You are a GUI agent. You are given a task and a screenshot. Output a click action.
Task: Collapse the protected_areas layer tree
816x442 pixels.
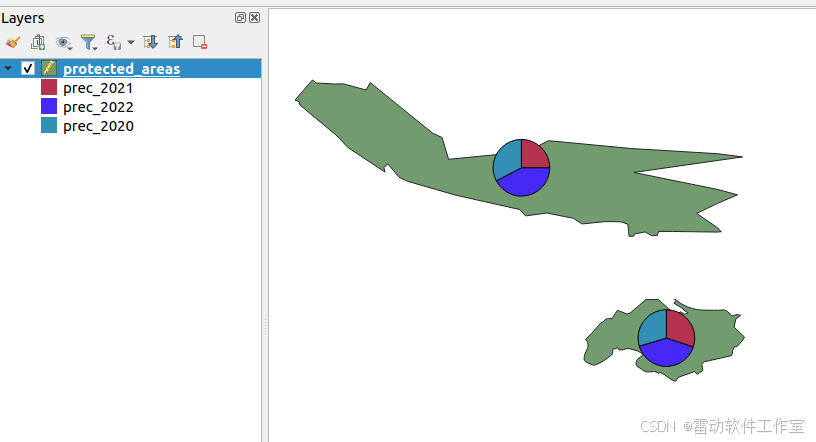tap(8, 68)
